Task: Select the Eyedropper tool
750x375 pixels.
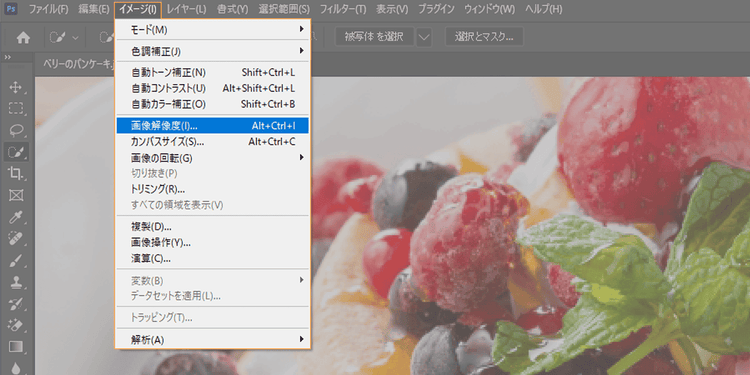Action: coord(16,217)
